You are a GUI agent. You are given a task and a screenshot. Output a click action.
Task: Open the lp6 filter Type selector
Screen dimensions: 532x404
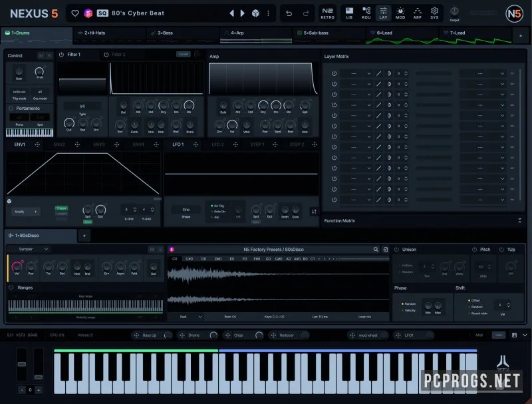click(82, 106)
